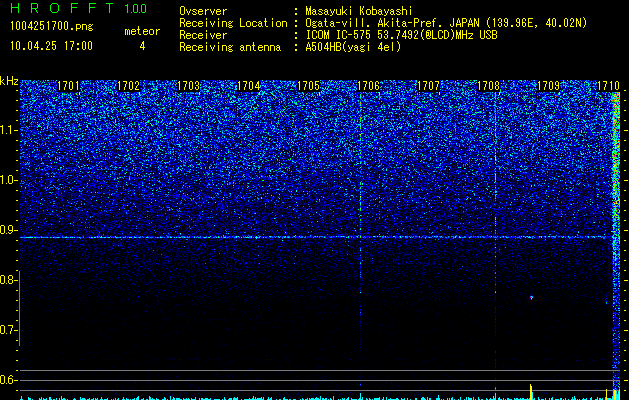
Task: Click the ICOM IC-575 receiver frequency text
Action: [401, 35]
